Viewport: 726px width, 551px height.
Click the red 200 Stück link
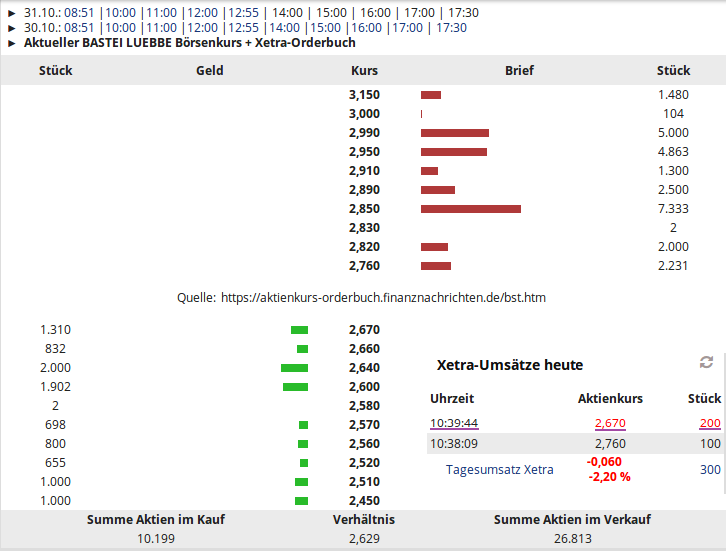tap(710, 423)
